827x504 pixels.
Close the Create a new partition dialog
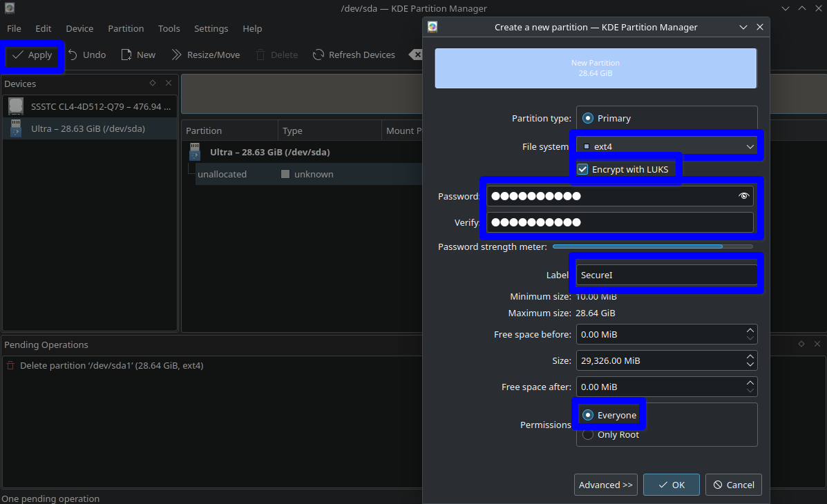click(760, 27)
